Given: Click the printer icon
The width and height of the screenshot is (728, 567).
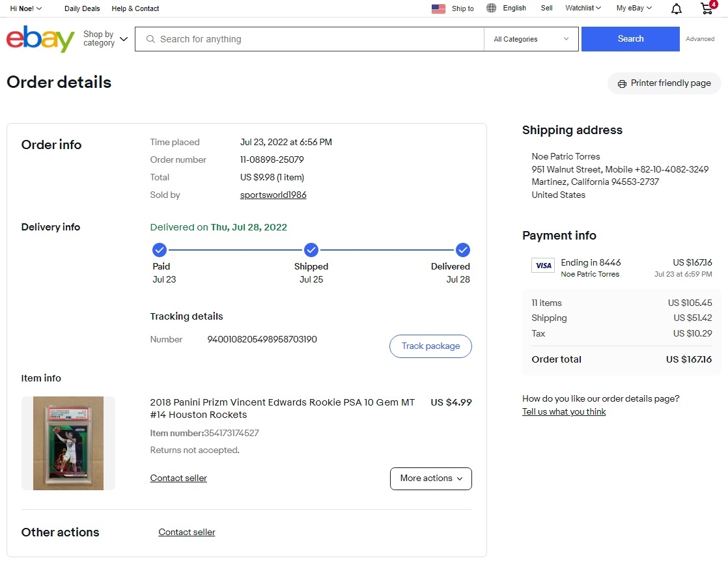Looking at the screenshot, I should [x=622, y=83].
